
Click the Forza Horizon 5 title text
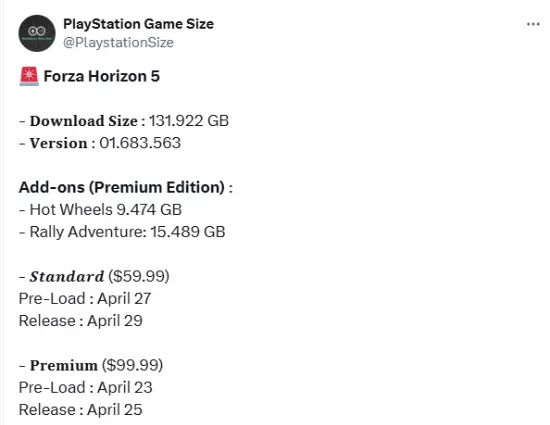coord(102,76)
